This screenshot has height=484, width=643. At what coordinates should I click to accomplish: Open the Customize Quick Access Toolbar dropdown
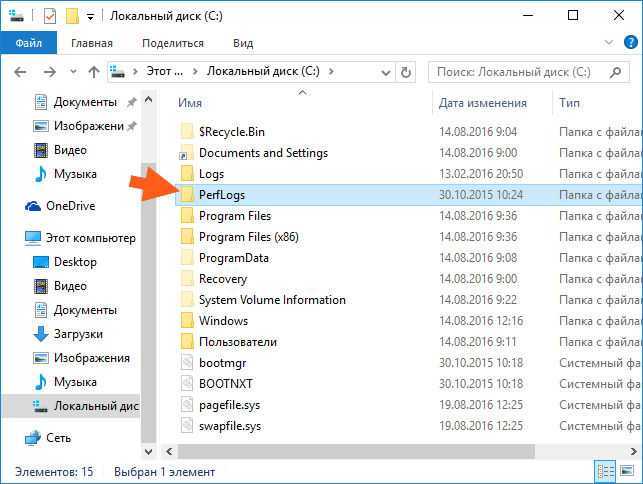pos(90,17)
